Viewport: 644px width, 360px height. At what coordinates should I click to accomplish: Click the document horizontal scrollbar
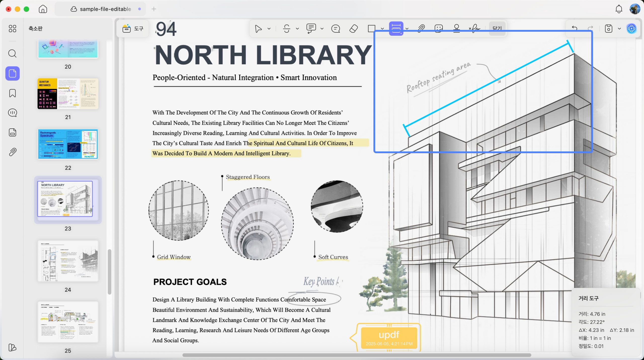(357, 355)
